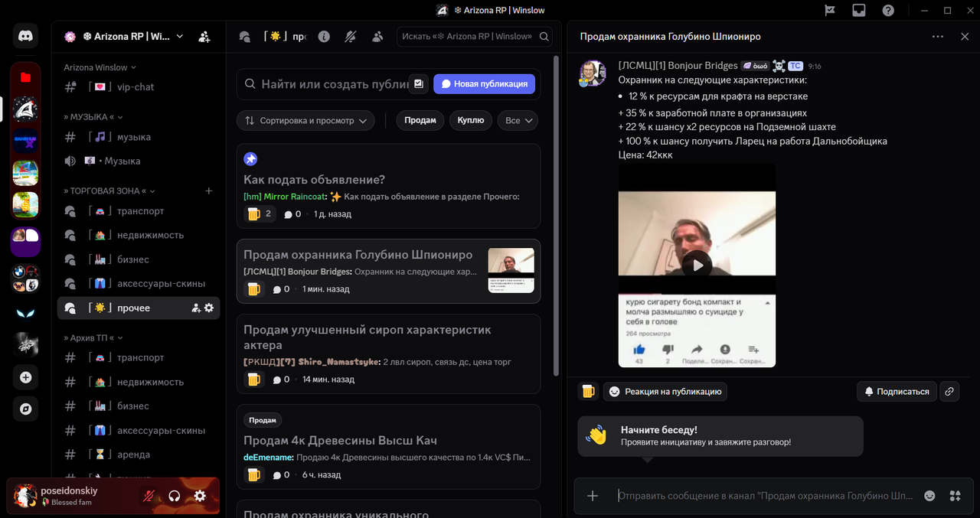Viewport: 980px width, 518px height.
Task: Click tags checkmark icon in post search
Action: pyautogui.click(x=418, y=83)
